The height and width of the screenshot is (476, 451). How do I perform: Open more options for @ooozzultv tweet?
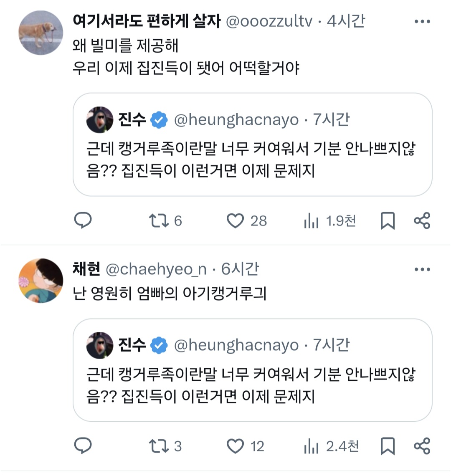[x=422, y=22]
